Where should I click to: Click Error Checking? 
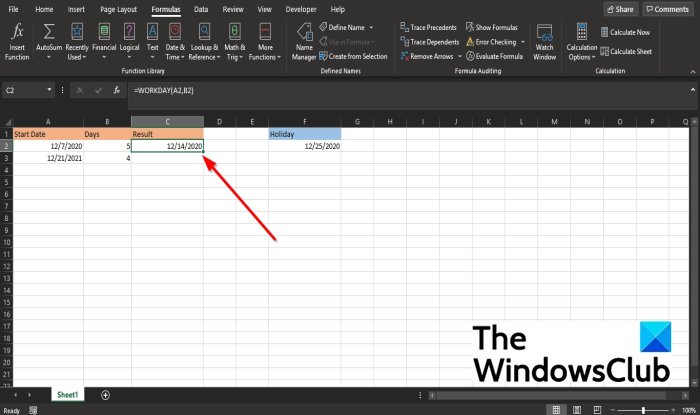[491, 42]
